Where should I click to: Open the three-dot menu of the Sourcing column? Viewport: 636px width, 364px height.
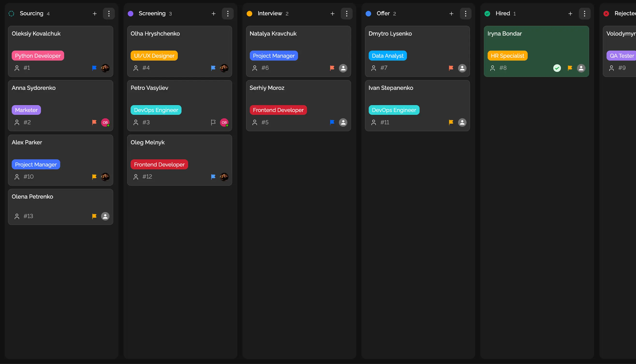pos(109,14)
